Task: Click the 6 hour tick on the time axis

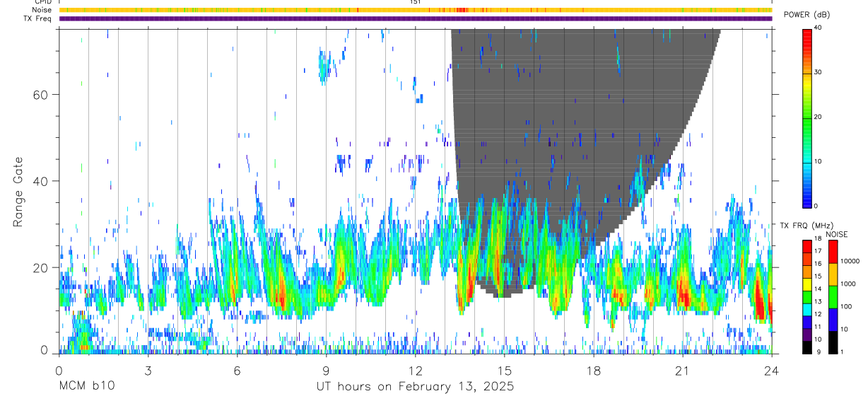Action: [237, 371]
